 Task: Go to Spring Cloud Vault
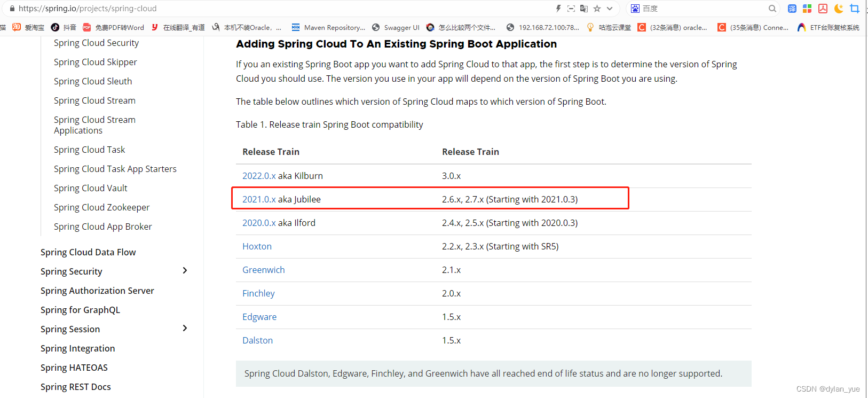coord(91,188)
